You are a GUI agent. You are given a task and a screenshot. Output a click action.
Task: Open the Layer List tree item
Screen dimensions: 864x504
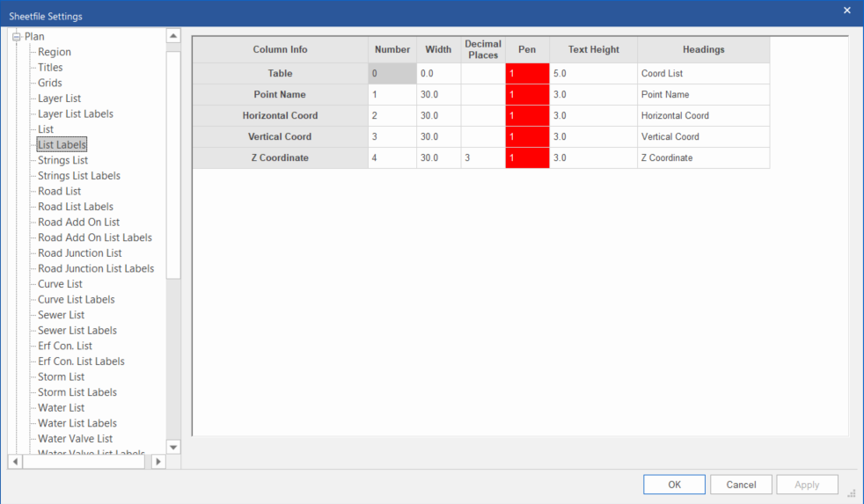click(59, 99)
